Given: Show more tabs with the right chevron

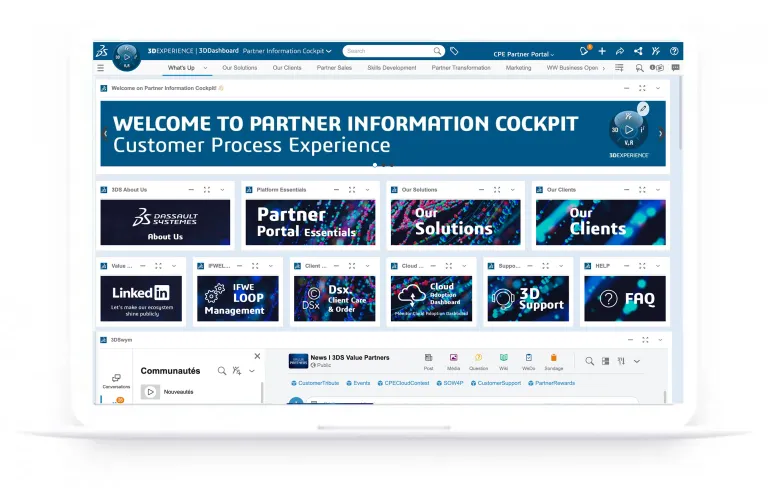Looking at the screenshot, I should (604, 68).
